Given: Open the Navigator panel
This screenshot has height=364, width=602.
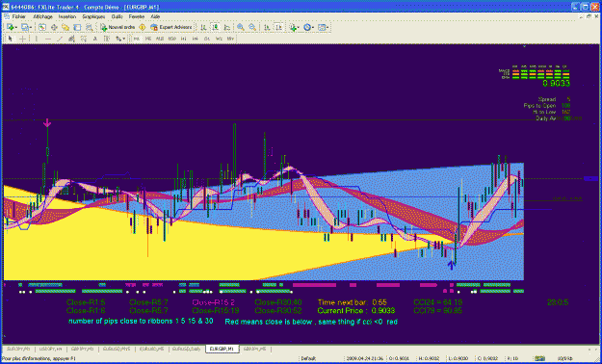Looking at the screenshot, I should [65, 27].
